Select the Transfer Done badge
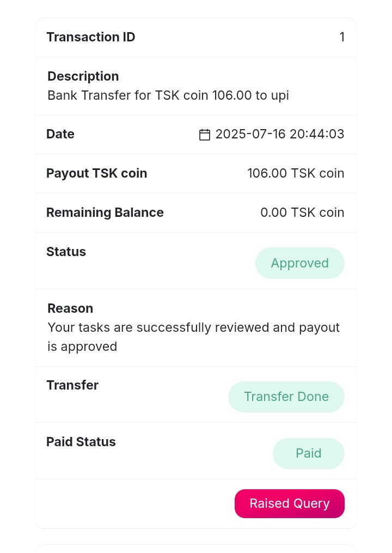The height and width of the screenshot is (553, 392). [x=286, y=397]
